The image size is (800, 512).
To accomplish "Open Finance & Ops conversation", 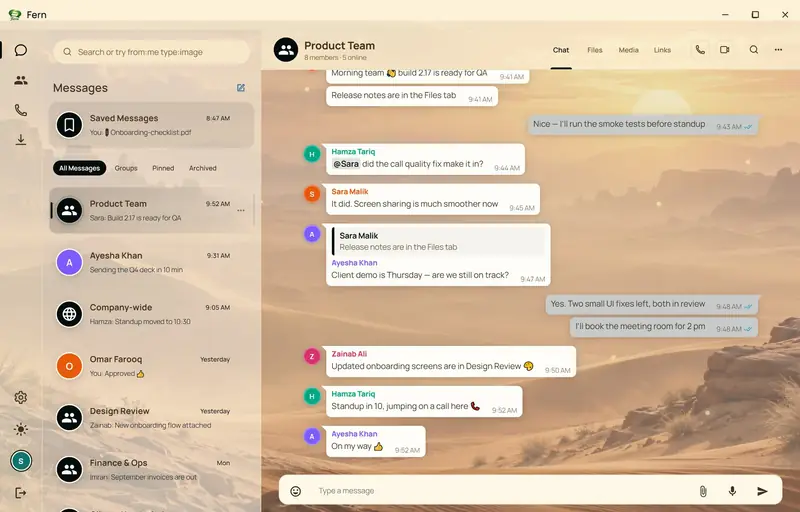I will click(152, 470).
